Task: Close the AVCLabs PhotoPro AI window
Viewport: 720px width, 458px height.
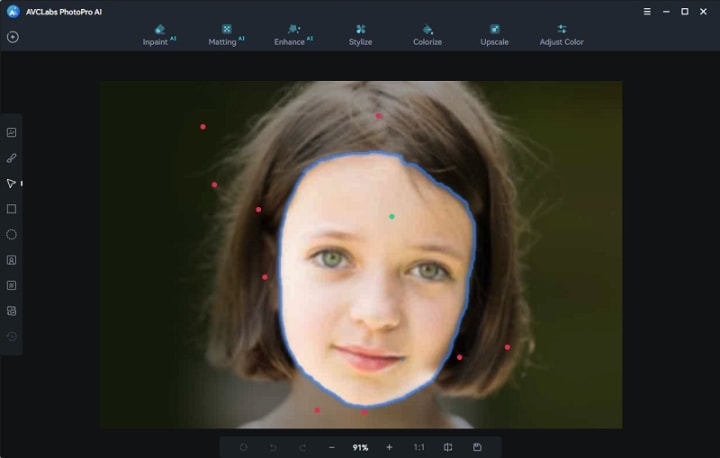Action: point(703,11)
